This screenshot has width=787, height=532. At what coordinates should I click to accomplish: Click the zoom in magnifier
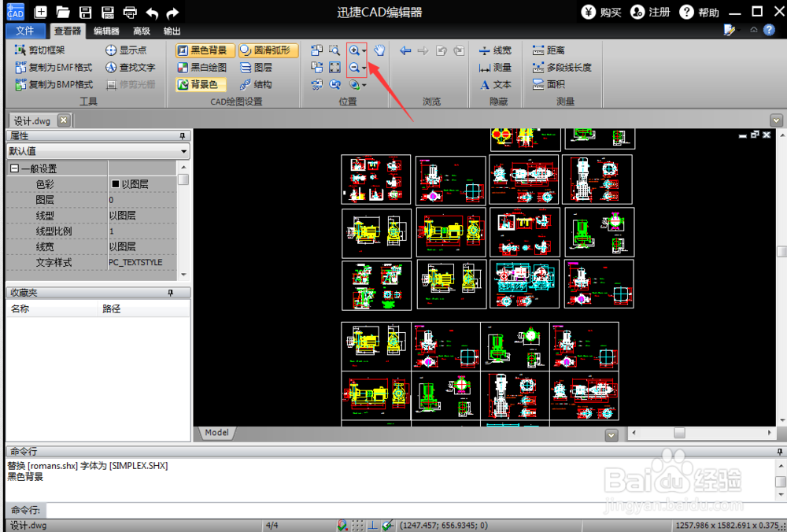pos(354,50)
